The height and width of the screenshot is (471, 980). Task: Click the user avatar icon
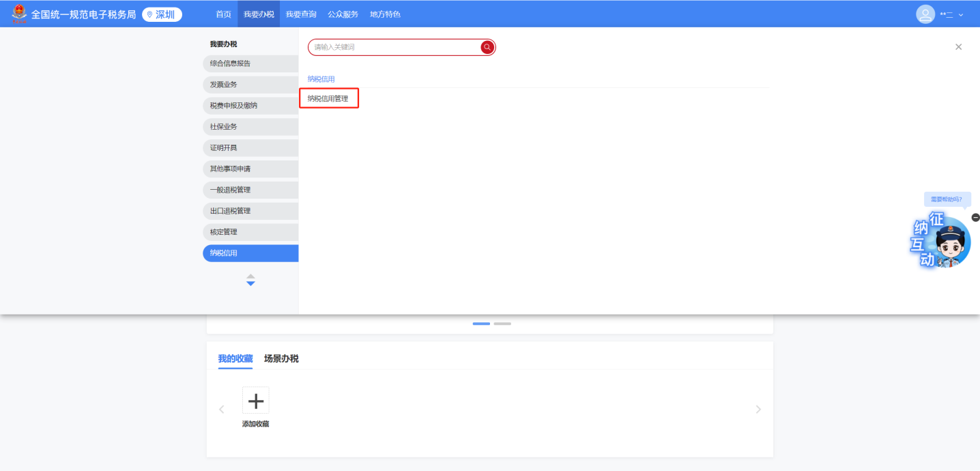(x=925, y=14)
